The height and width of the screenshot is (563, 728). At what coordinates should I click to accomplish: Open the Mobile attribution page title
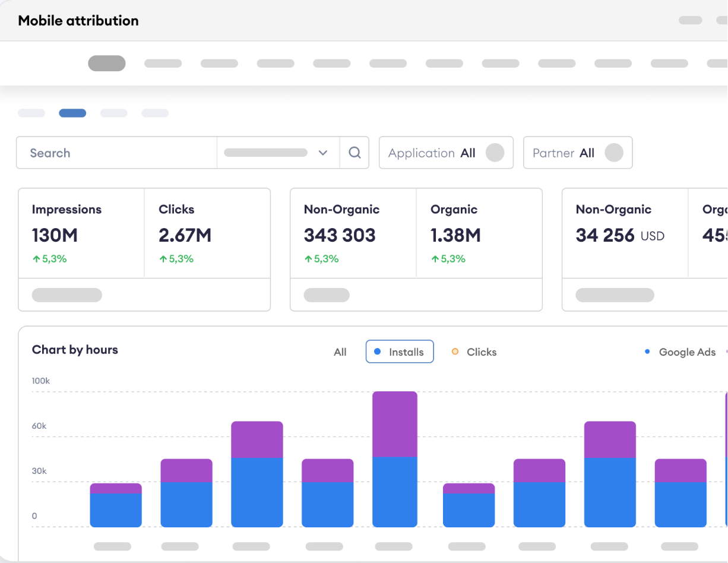(x=78, y=20)
